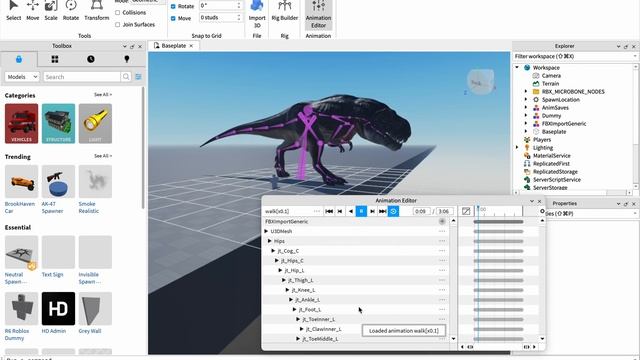Click the Toolbox search field
This screenshot has height=360, width=640.
coord(82,77)
